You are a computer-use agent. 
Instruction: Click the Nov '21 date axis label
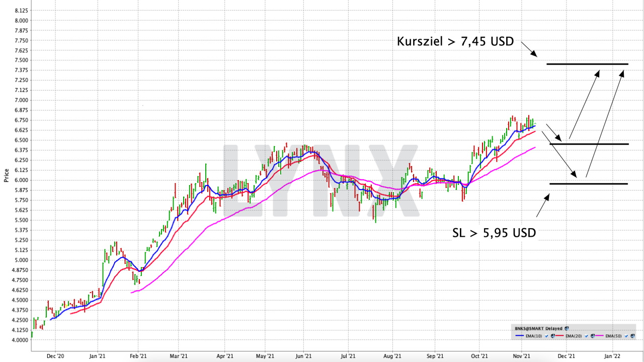pyautogui.click(x=522, y=356)
